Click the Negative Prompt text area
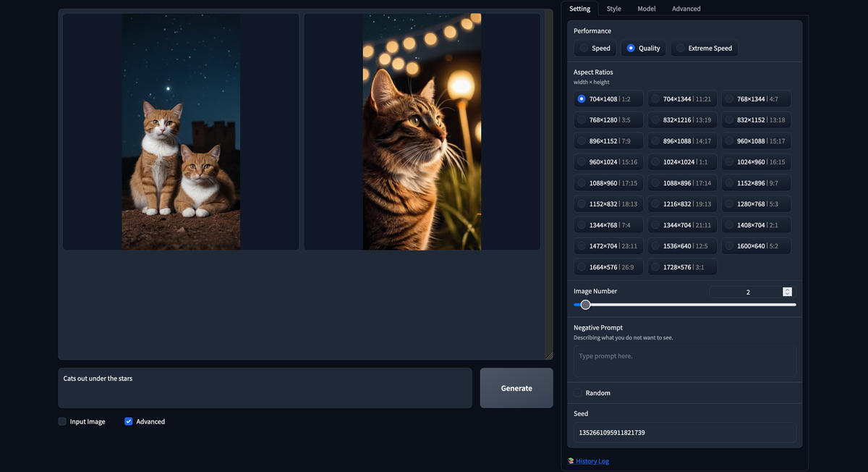The image size is (868, 472). coord(684,361)
